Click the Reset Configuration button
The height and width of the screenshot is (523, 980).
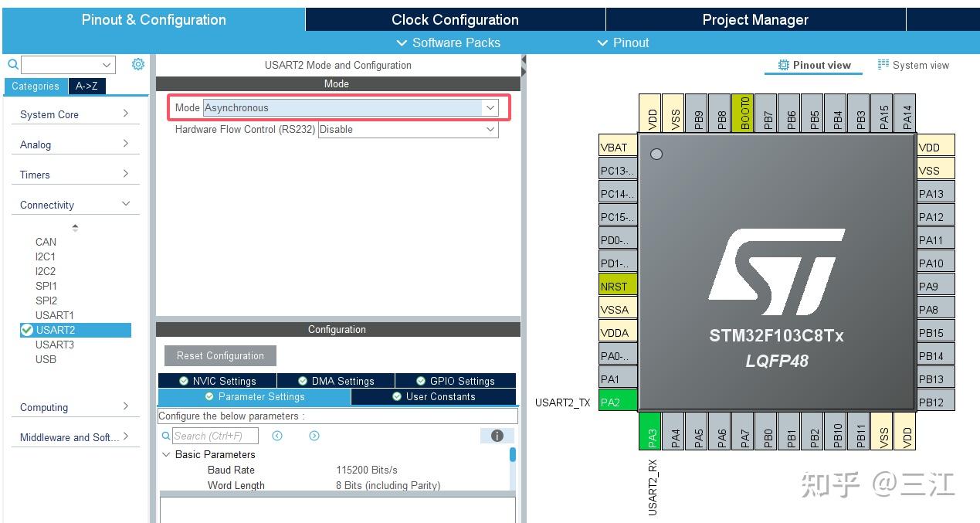[x=220, y=355]
